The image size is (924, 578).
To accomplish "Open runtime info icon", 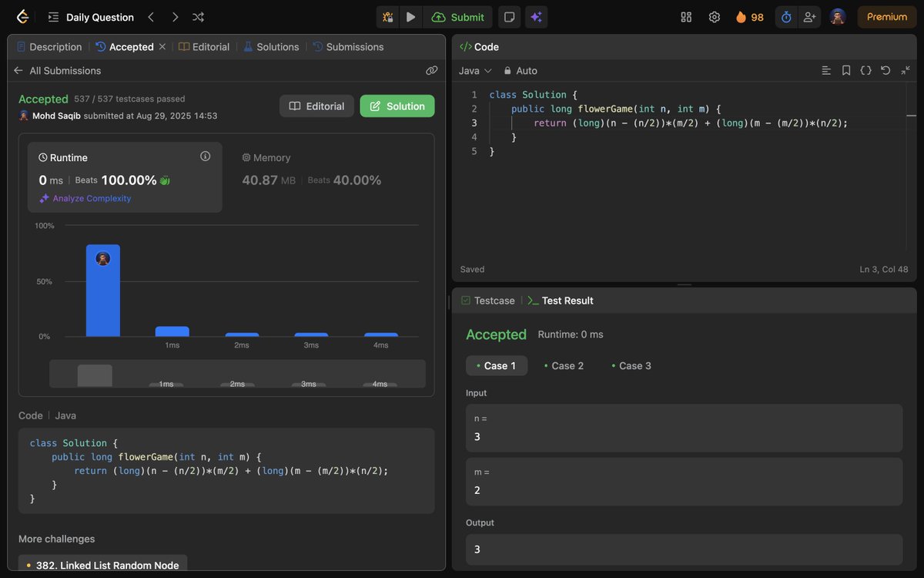I will 206,156.
